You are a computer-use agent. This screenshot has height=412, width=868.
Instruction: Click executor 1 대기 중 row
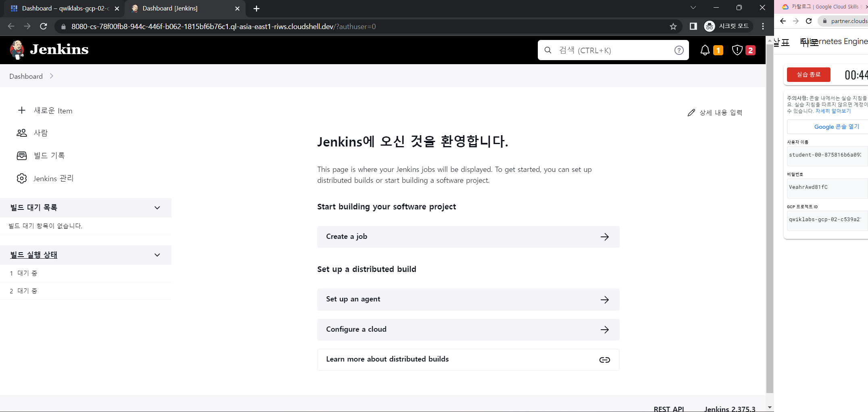click(x=85, y=273)
